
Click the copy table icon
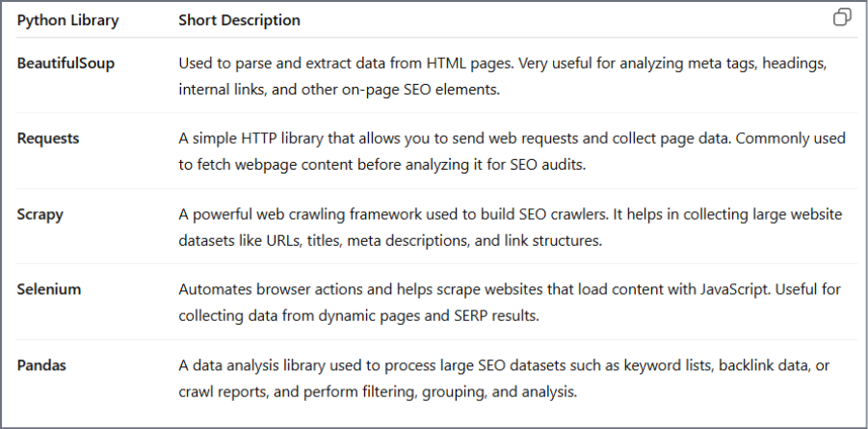tap(841, 18)
